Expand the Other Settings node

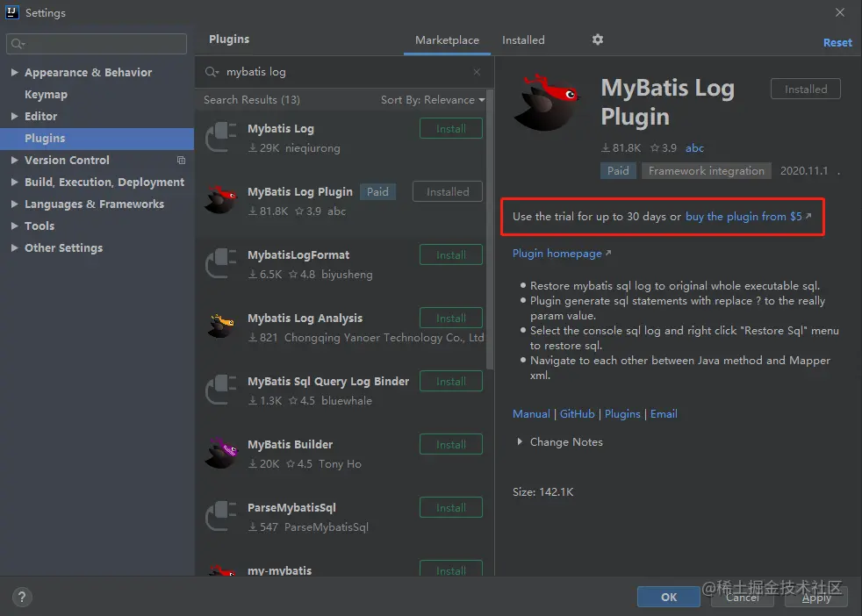[x=14, y=247]
